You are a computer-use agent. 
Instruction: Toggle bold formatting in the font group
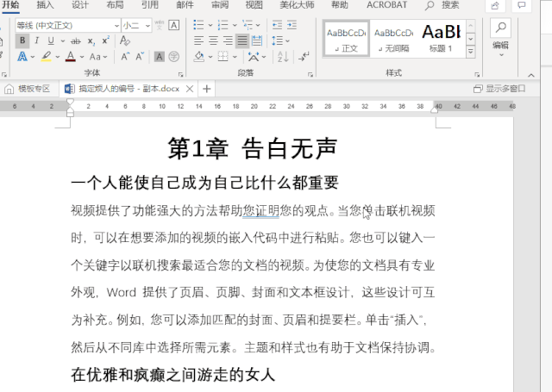tap(22, 40)
